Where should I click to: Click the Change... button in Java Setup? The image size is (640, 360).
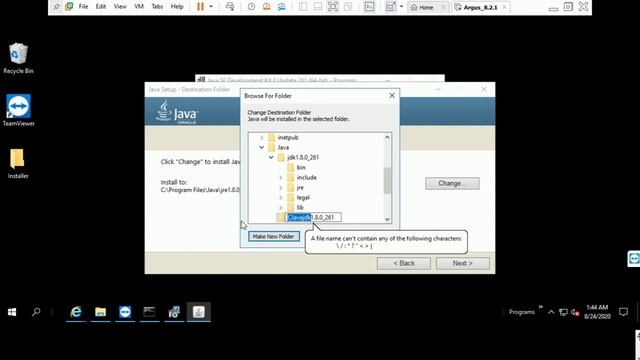pyautogui.click(x=452, y=183)
